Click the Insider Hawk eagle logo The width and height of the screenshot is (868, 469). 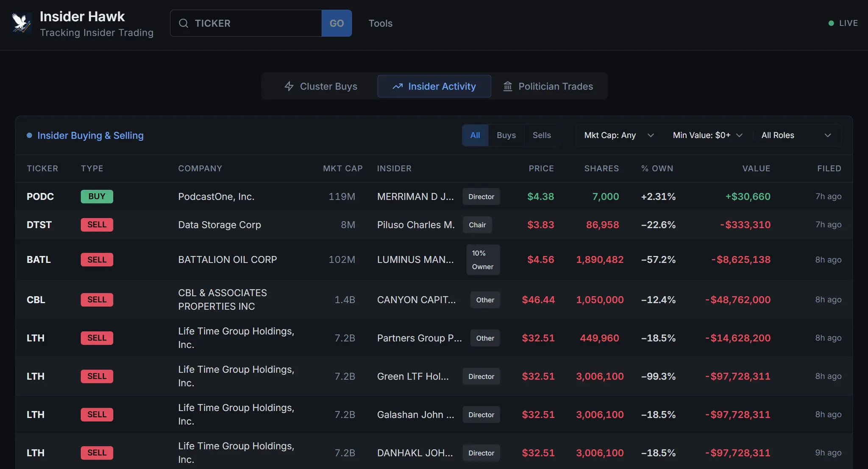(x=21, y=23)
